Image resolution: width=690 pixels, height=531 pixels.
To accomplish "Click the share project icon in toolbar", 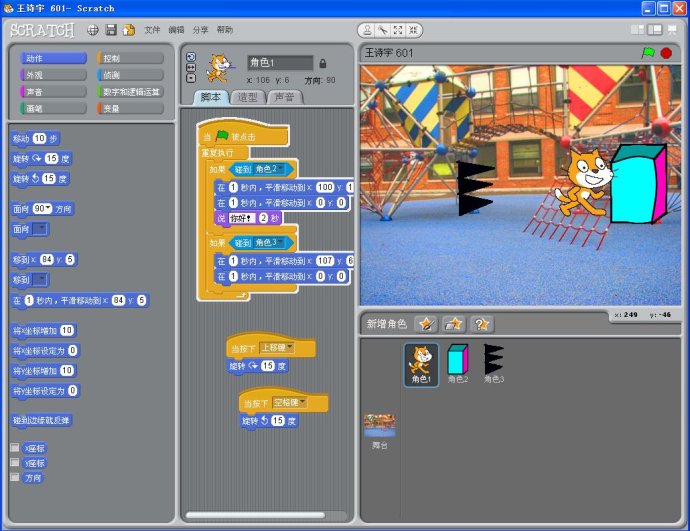I will (x=128, y=30).
